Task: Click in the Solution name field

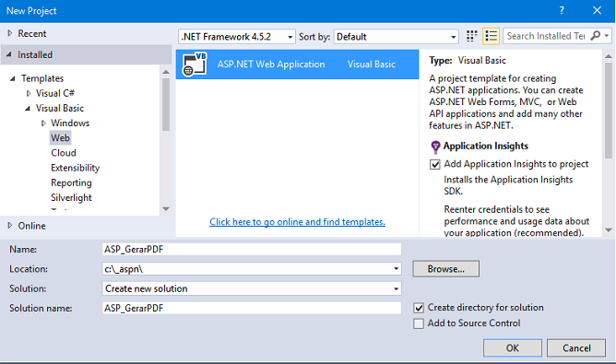Action: [252, 308]
